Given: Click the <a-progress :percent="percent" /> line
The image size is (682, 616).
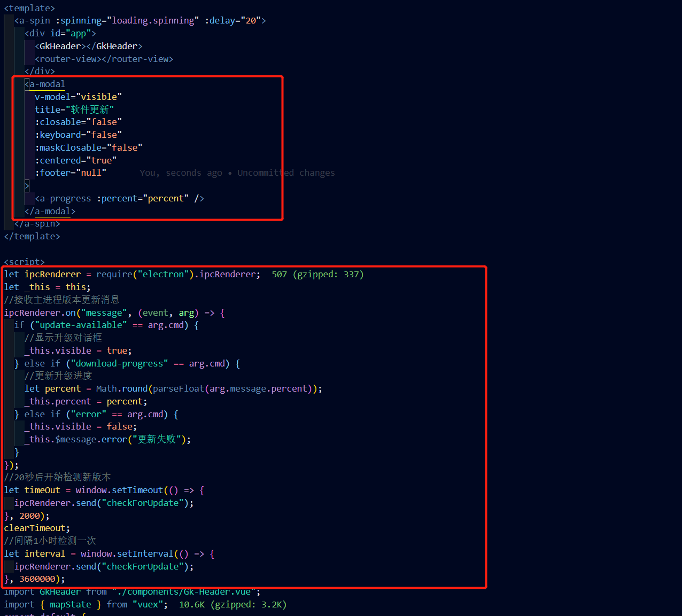Looking at the screenshot, I should click(x=120, y=199).
